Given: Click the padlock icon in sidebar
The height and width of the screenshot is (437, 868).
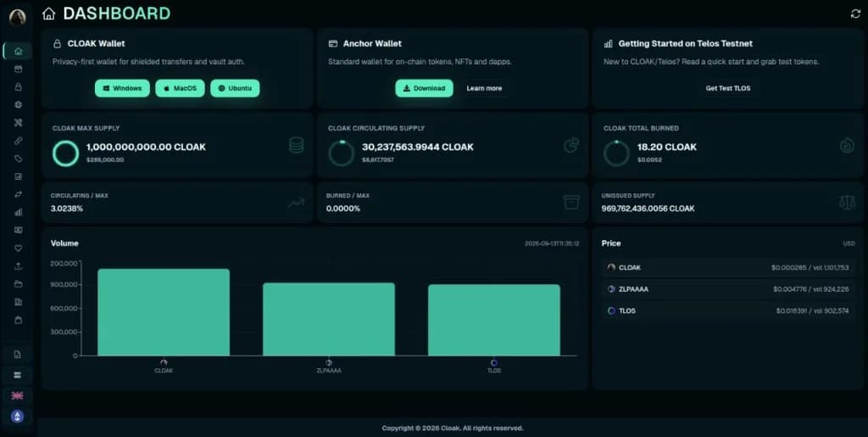Looking at the screenshot, I should tap(18, 87).
